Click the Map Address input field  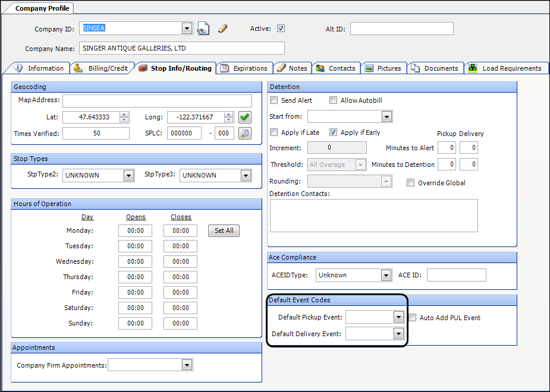pyautogui.click(x=157, y=100)
